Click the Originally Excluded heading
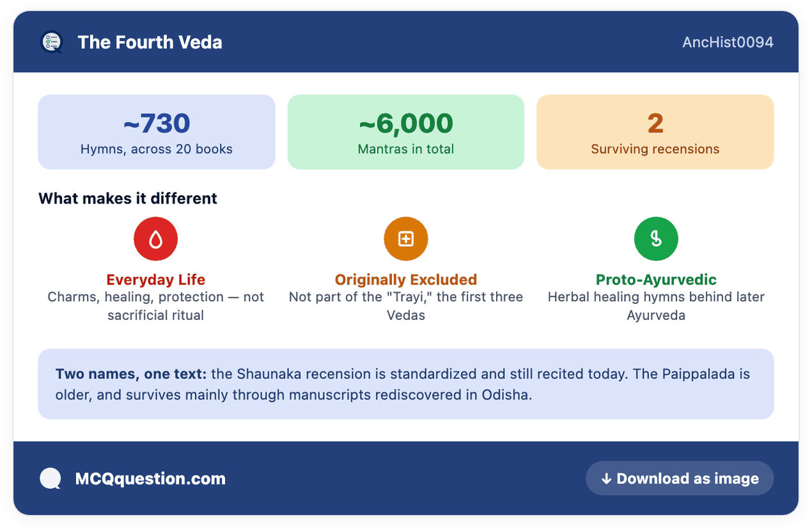Viewport: 812px width, 531px height. (406, 280)
